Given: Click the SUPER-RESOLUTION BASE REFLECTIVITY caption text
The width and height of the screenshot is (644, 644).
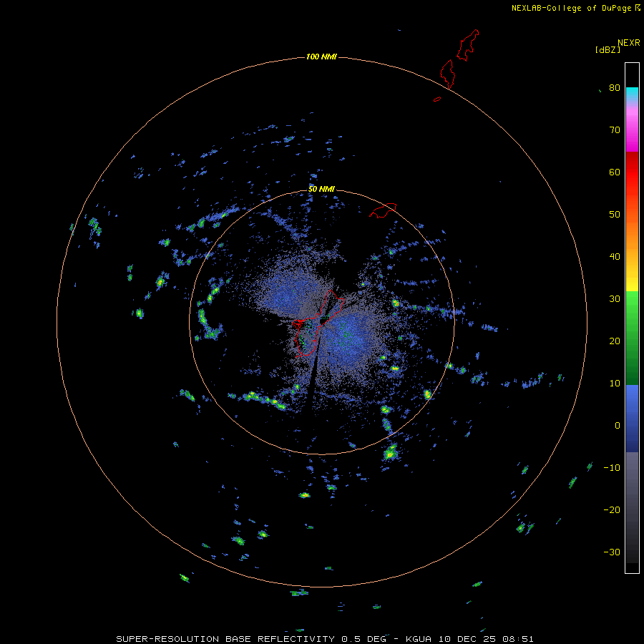Looking at the screenshot, I should pyautogui.click(x=225, y=639).
